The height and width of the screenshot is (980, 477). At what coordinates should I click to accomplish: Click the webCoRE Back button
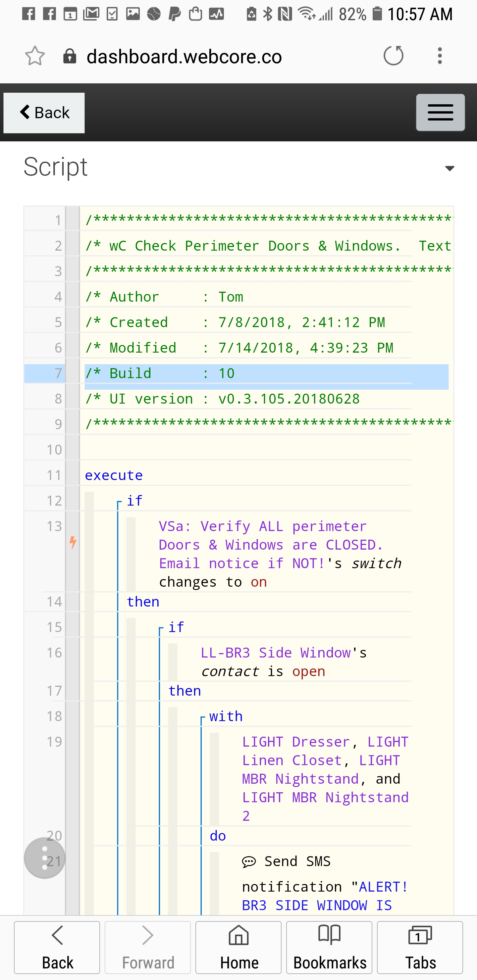point(44,113)
